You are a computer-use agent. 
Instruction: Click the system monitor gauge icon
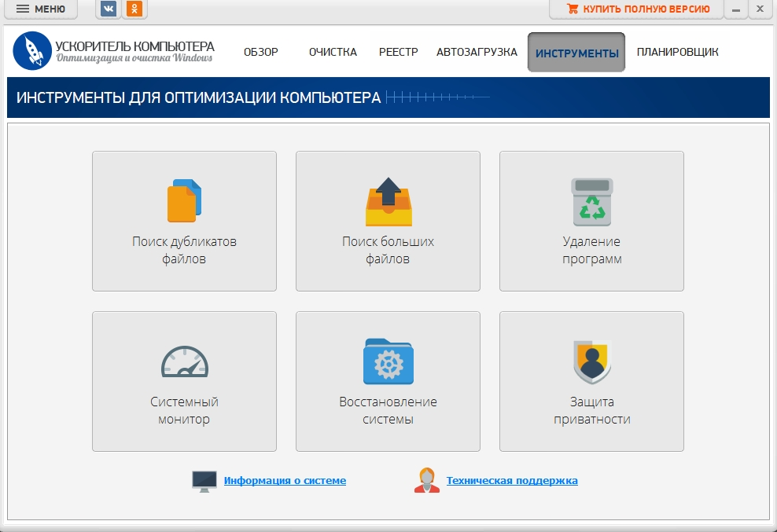[184, 361]
